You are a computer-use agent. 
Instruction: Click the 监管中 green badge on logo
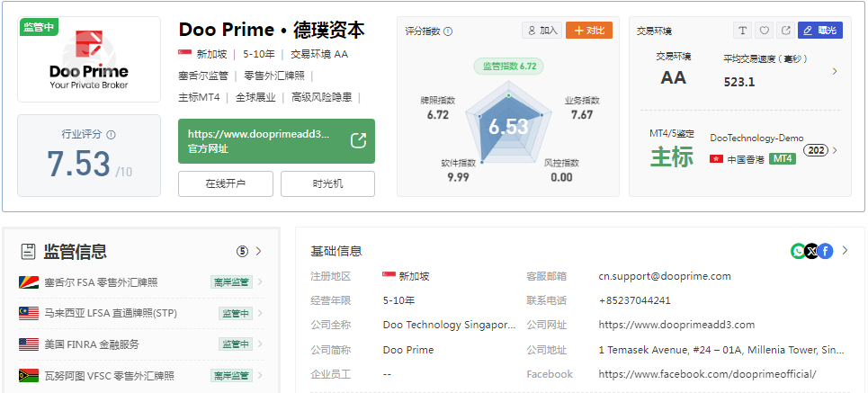pos(40,27)
